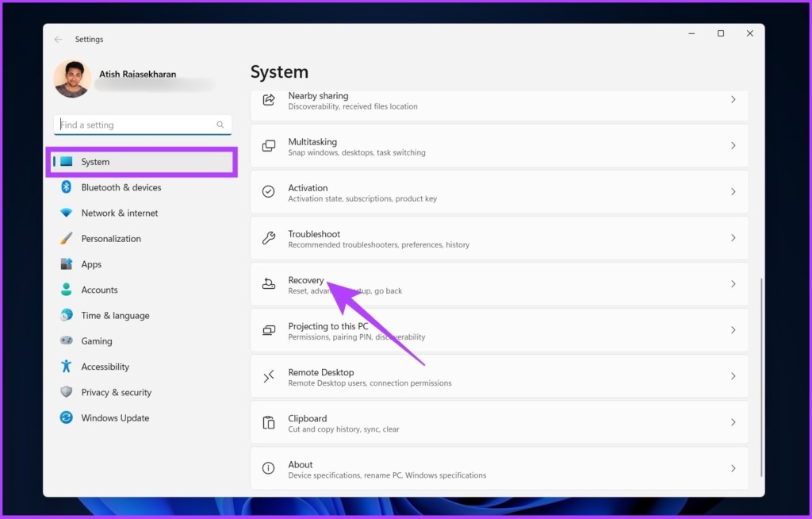This screenshot has width=812, height=519.
Task: Click the Multitasking label
Action: click(312, 141)
